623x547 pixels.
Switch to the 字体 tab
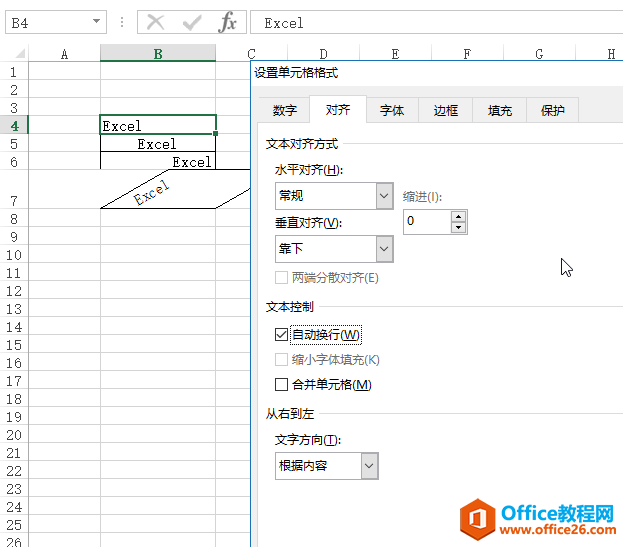coord(392,110)
